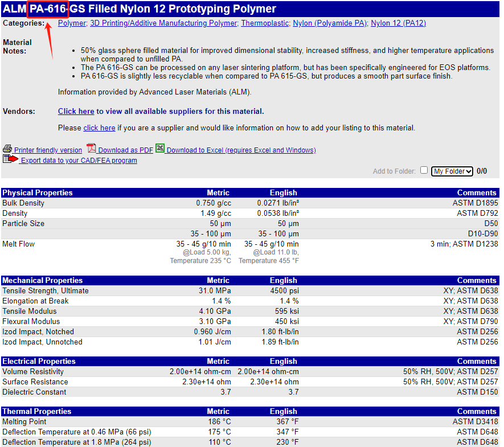Select the Bulk Density row label
Image resolution: width=504 pixels, height=447 pixels.
point(23,203)
